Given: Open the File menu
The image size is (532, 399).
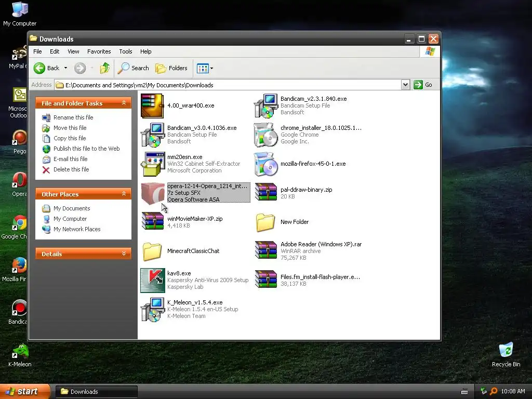Looking at the screenshot, I should tap(37, 51).
